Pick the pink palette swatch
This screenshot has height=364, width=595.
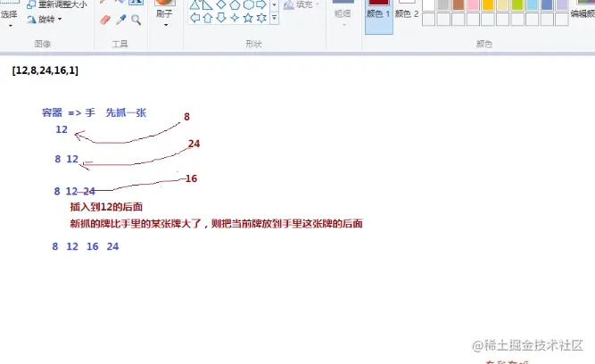click(473, 4)
